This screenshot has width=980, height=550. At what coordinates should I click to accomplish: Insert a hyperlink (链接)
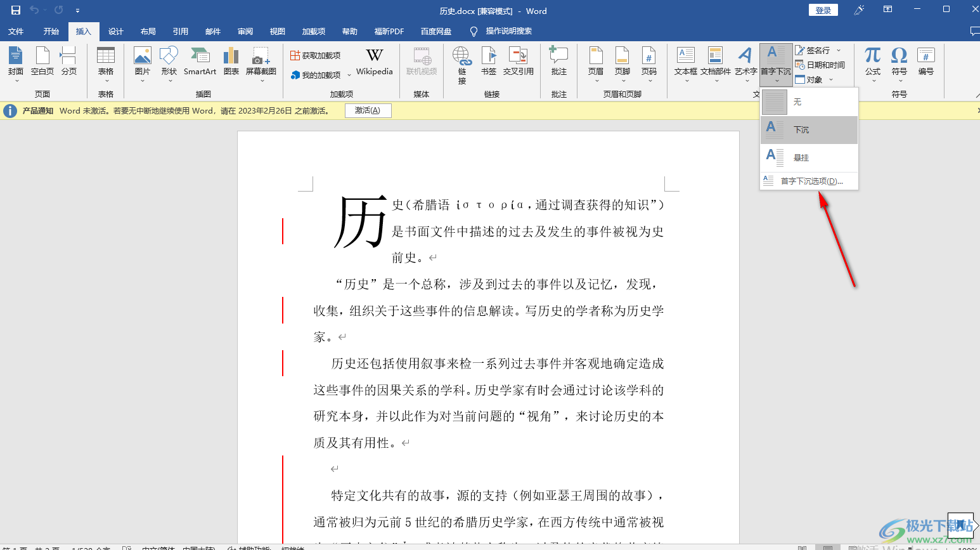pos(462,65)
